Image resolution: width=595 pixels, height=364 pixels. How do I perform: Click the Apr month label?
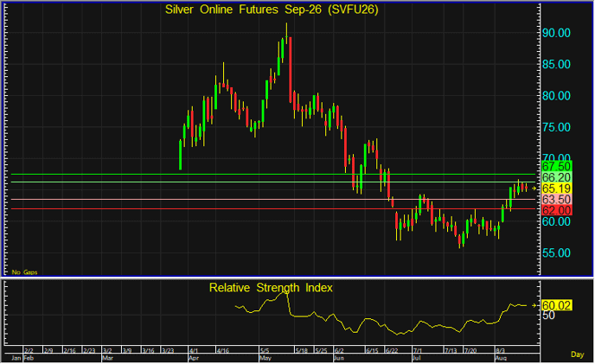coord(194,358)
